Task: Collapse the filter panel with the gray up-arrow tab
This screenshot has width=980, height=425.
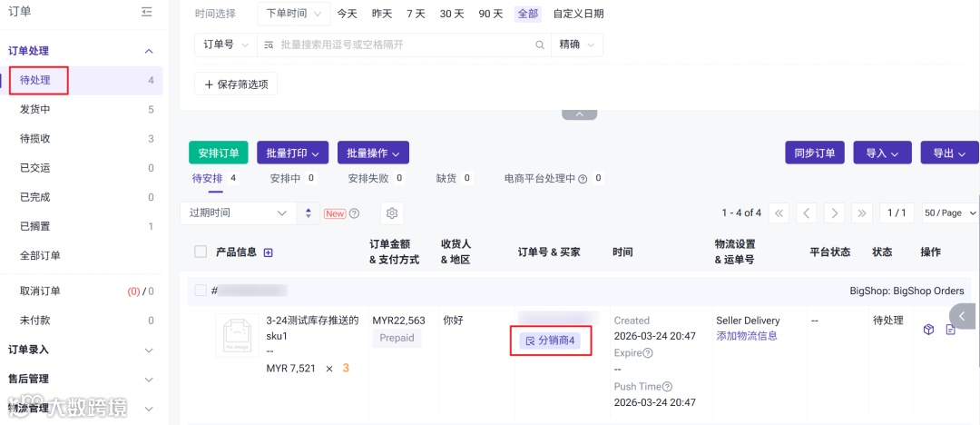Action: [579, 114]
